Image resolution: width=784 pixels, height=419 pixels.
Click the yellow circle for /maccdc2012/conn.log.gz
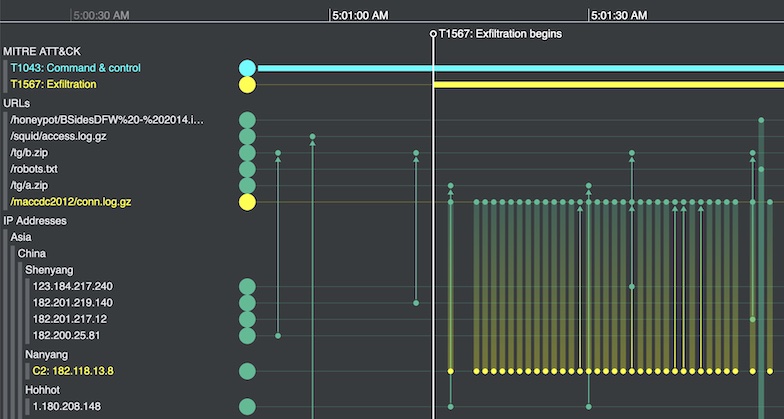pyautogui.click(x=247, y=202)
